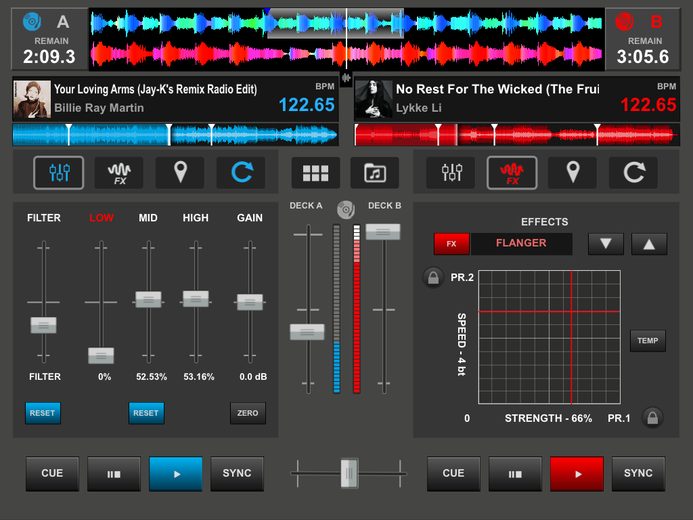The width and height of the screenshot is (693, 520).
Task: Click the No Rest For The Wicked title
Action: tap(498, 89)
